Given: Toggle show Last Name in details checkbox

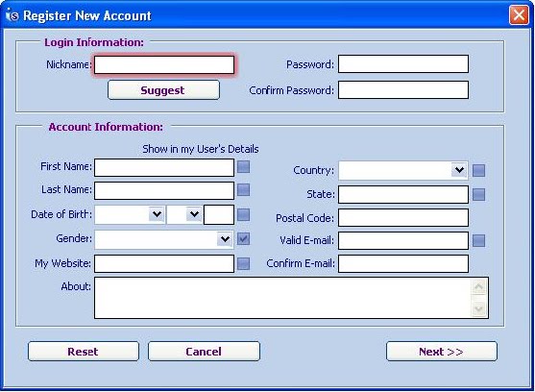Looking at the screenshot, I should click(x=243, y=189).
